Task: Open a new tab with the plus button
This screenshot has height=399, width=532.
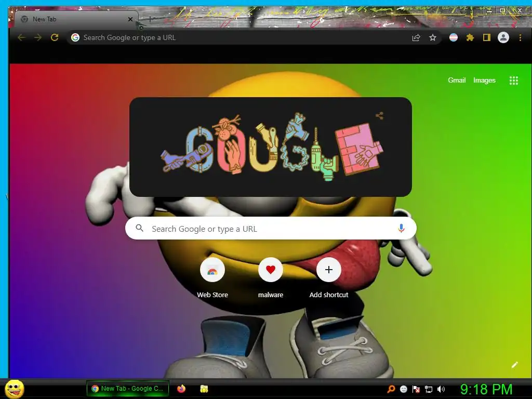Action: click(150, 19)
